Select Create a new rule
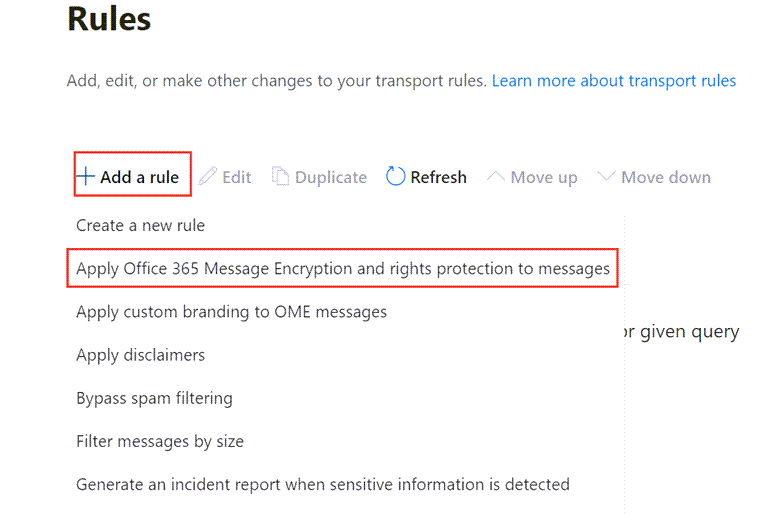The height and width of the screenshot is (515, 762). (x=140, y=226)
